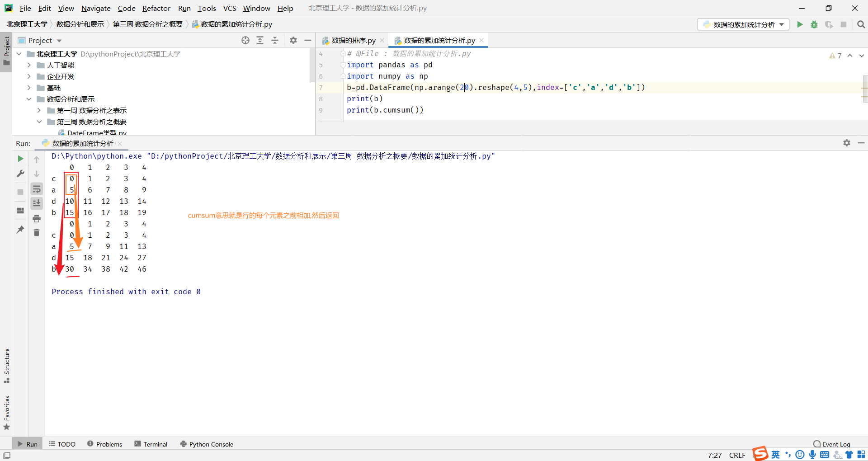This screenshot has width=868, height=461.
Task: Hide the Project panel with minus icon
Action: [x=308, y=40]
